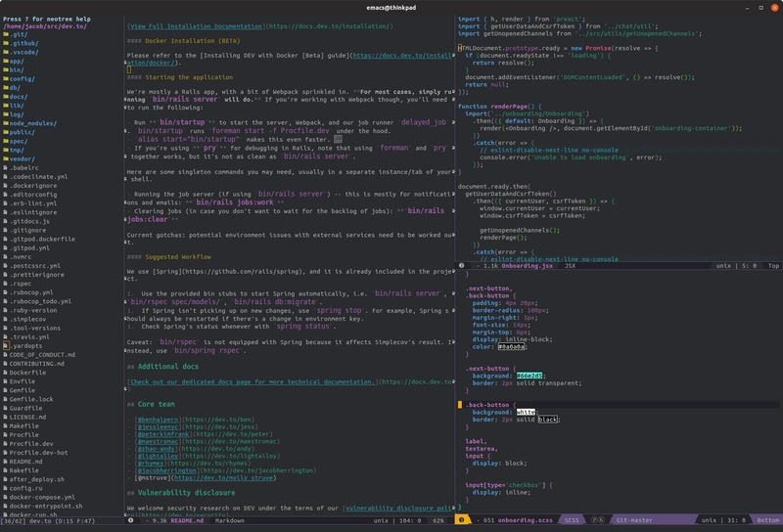
Task: Expand the public/ directory
Action: point(22,132)
